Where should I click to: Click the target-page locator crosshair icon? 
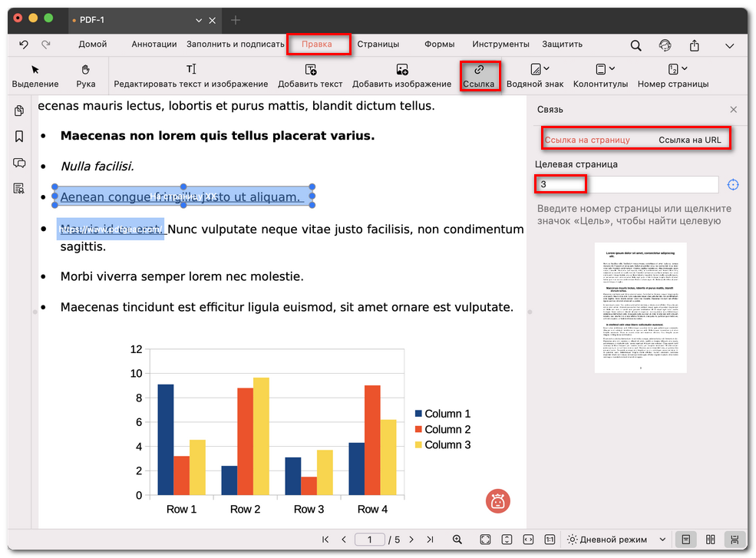[733, 185]
